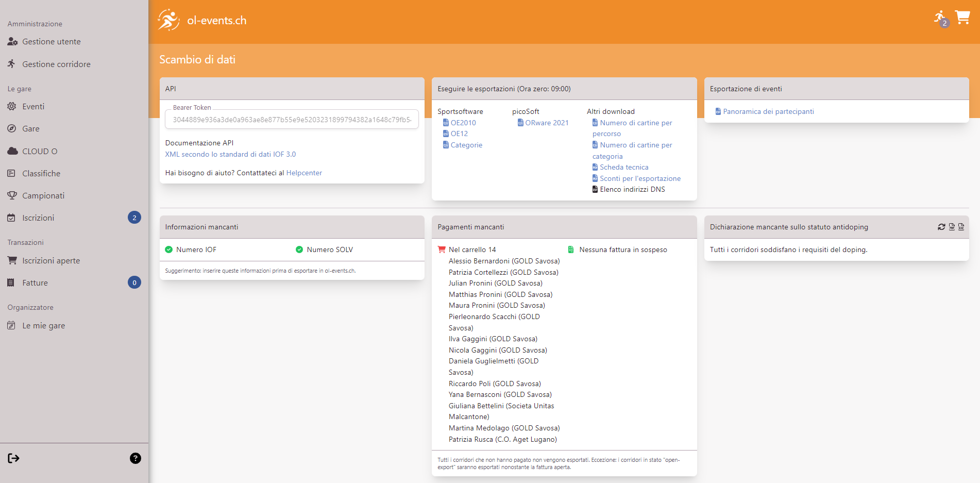This screenshot has width=980, height=483.
Task: Click the Fatture badge showing 0
Action: (134, 282)
